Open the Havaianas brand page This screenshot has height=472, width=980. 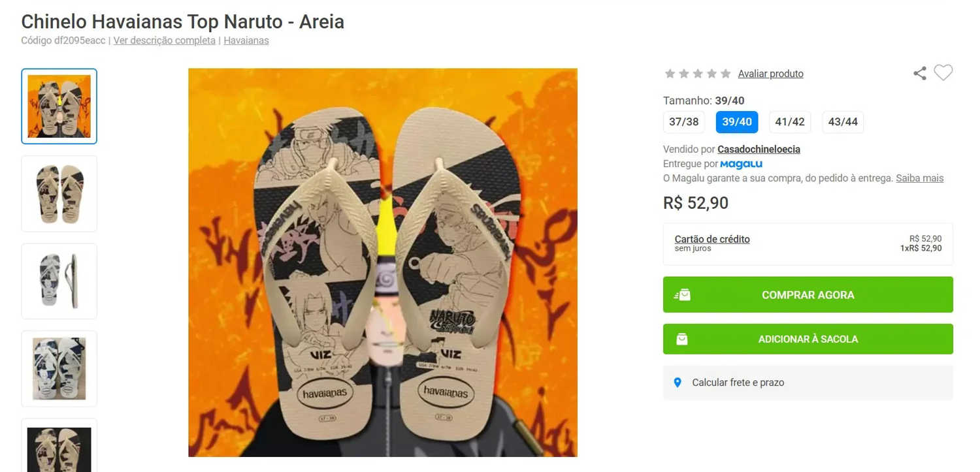(x=246, y=40)
